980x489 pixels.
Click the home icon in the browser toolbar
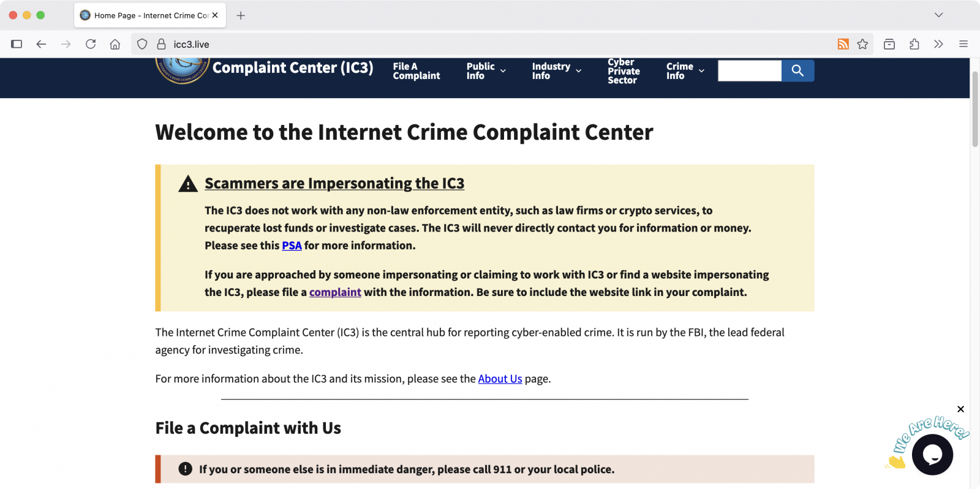(115, 44)
